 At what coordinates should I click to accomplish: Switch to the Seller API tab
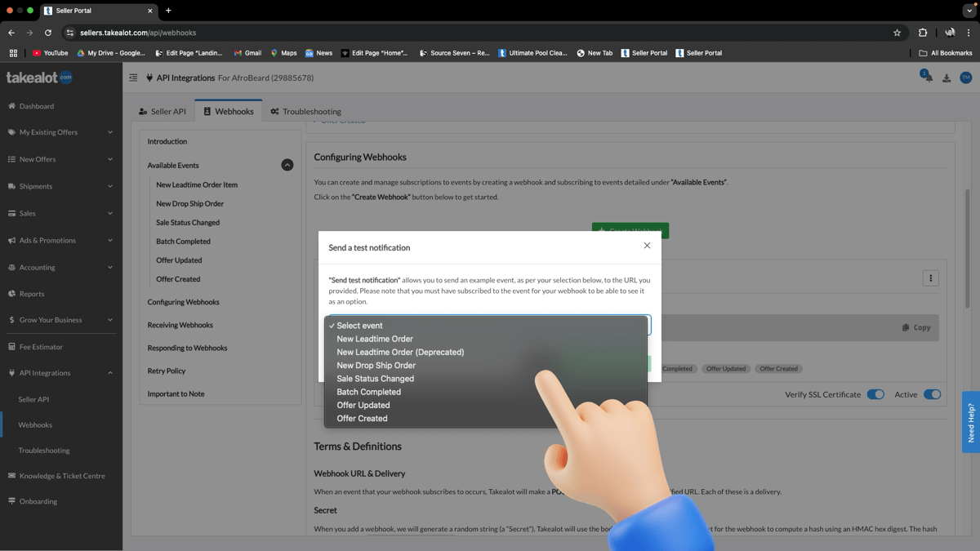pos(163,111)
